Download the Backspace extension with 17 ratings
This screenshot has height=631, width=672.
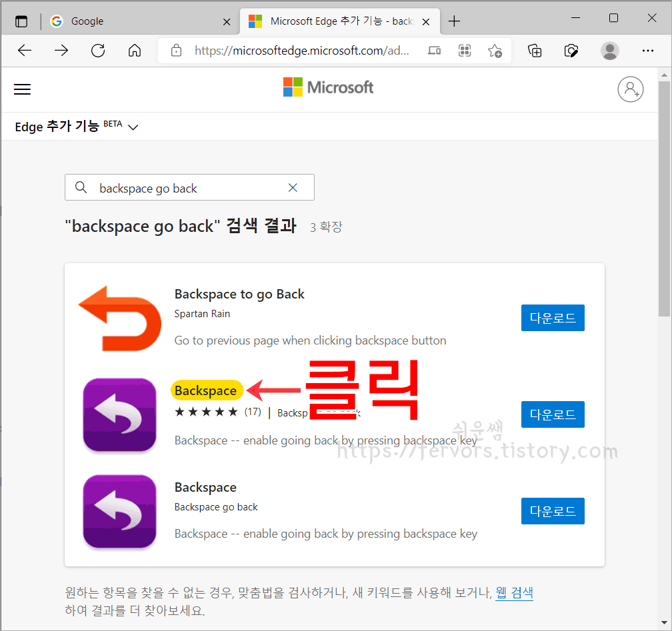553,414
